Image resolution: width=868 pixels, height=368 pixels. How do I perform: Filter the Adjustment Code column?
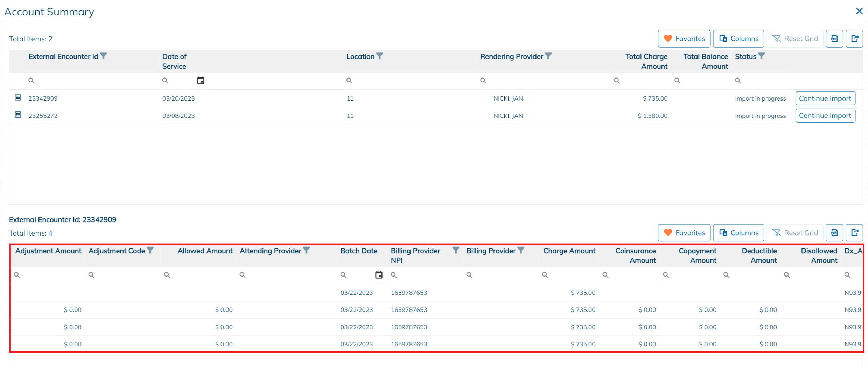[x=150, y=250]
